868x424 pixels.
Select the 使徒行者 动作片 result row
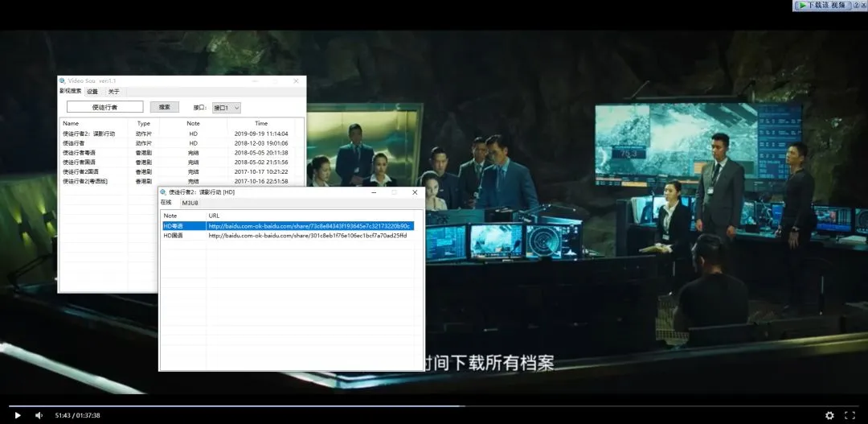point(177,143)
